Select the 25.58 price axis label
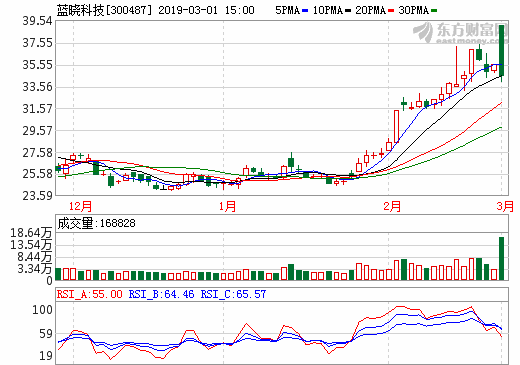520x365 pixels. tap(38, 174)
